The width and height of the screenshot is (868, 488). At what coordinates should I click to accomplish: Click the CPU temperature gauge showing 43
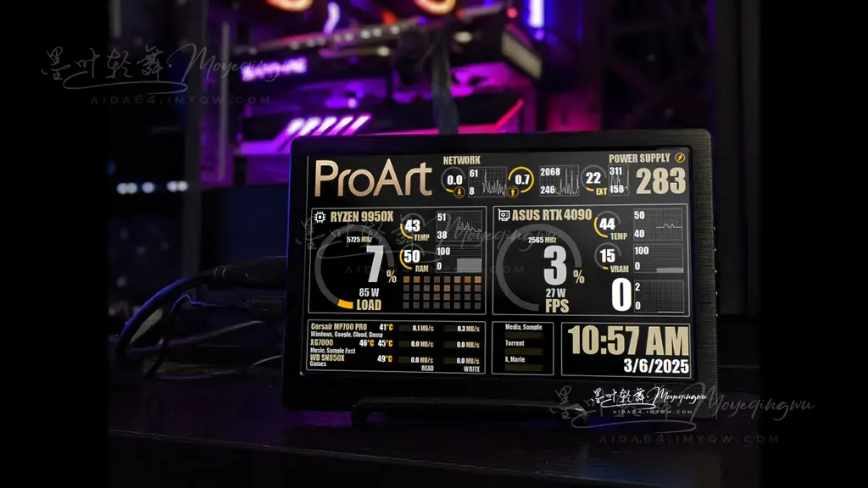pos(413,227)
